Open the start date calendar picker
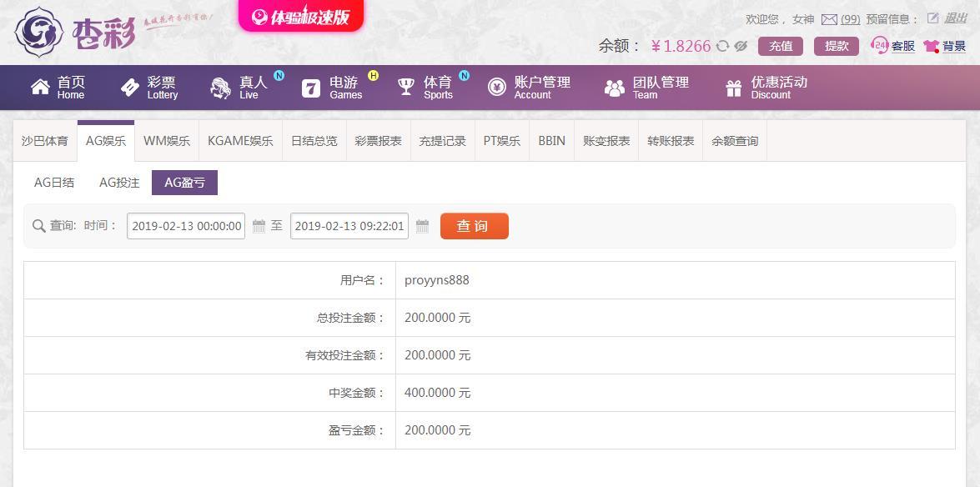The height and width of the screenshot is (487, 980). (x=259, y=226)
